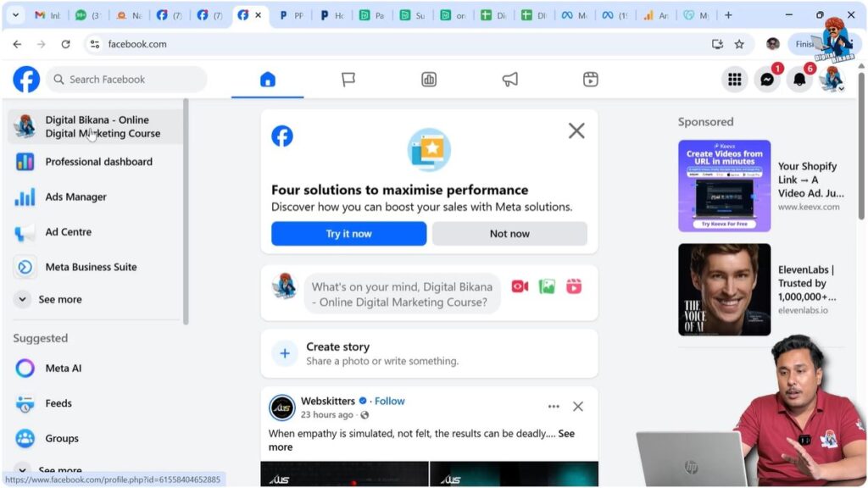Open Messenger chats icon
Screen dimensions: 868x488
(766, 80)
